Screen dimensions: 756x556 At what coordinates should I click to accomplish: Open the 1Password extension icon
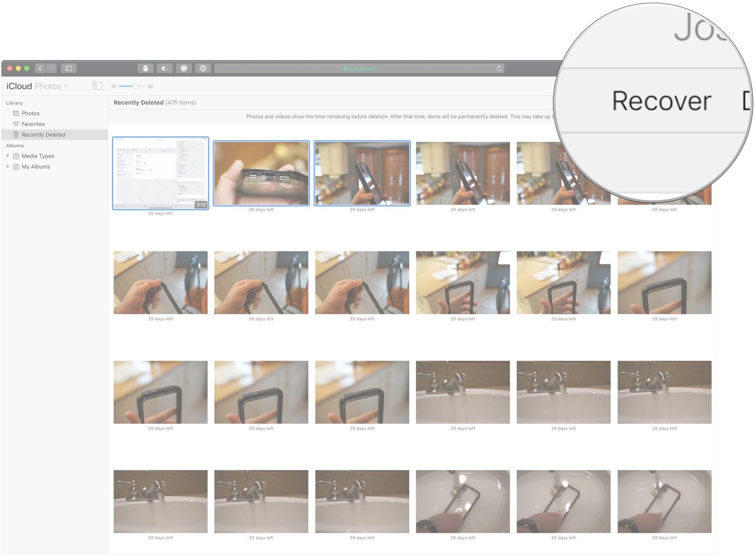[203, 69]
